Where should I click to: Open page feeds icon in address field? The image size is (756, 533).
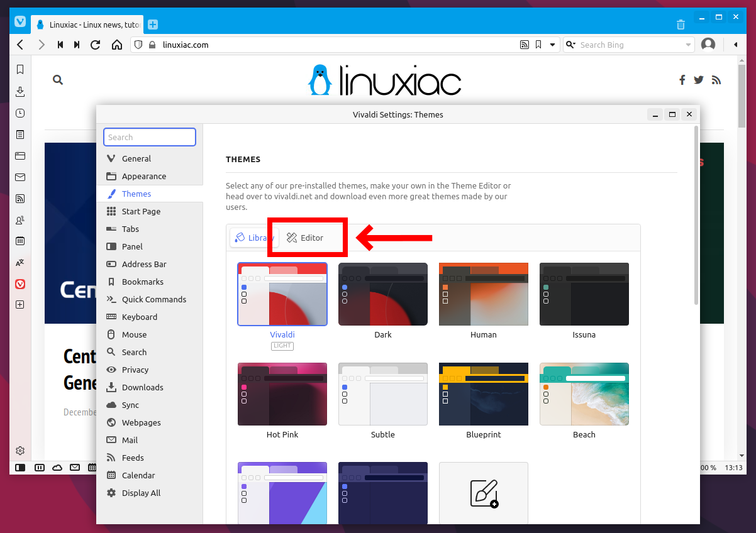[524, 45]
